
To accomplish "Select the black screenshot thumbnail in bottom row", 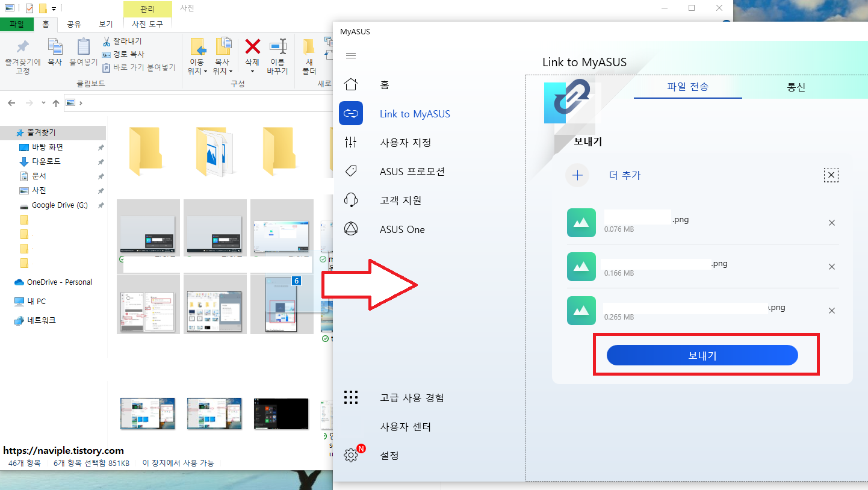I will 281,414.
